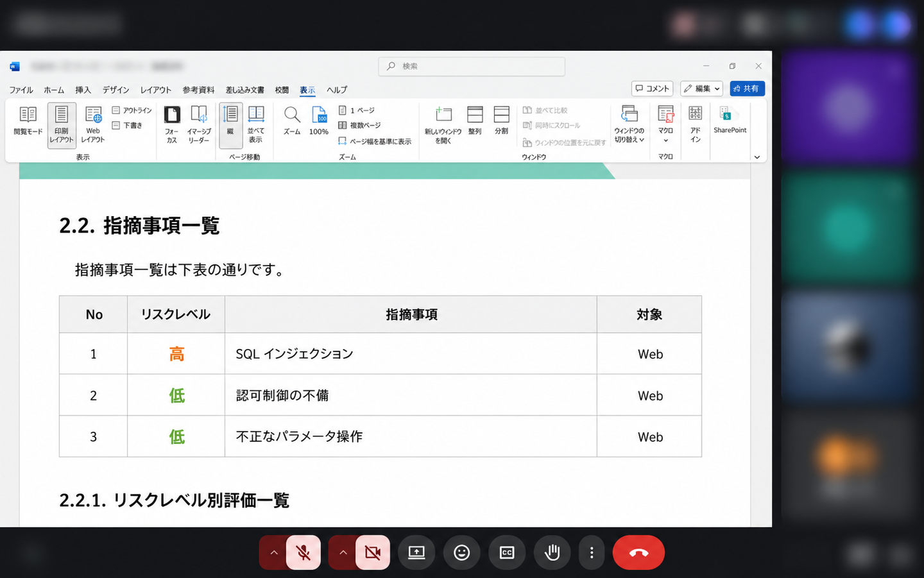Collapse the ribbon with chevron
This screenshot has width=924, height=578.
click(757, 157)
